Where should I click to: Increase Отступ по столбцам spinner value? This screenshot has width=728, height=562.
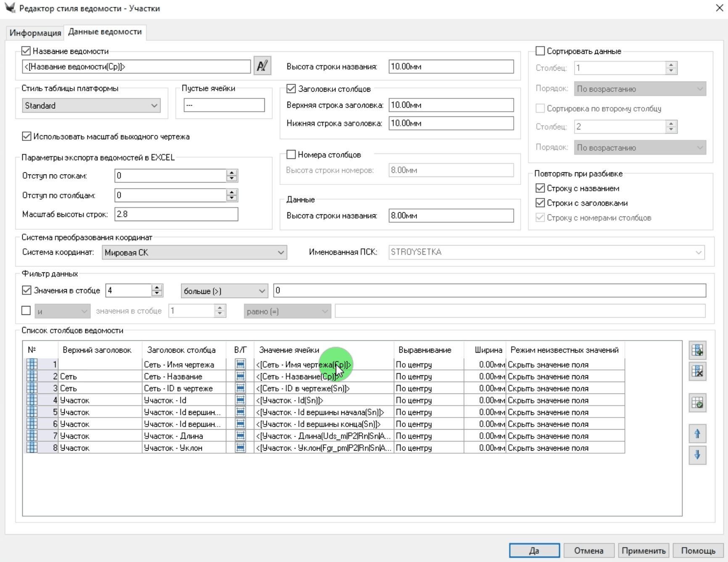pyautogui.click(x=232, y=192)
